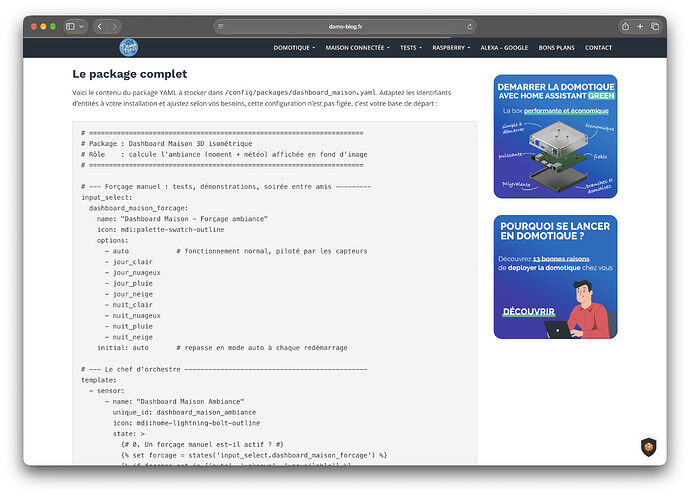Image resolution: width=690 pixels, height=495 pixels.
Task: Open the MAISON CONNECTÉE menu
Action: (x=357, y=48)
